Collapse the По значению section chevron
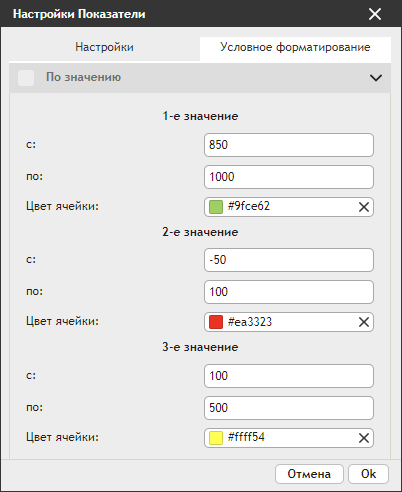402x492 pixels. pyautogui.click(x=376, y=78)
